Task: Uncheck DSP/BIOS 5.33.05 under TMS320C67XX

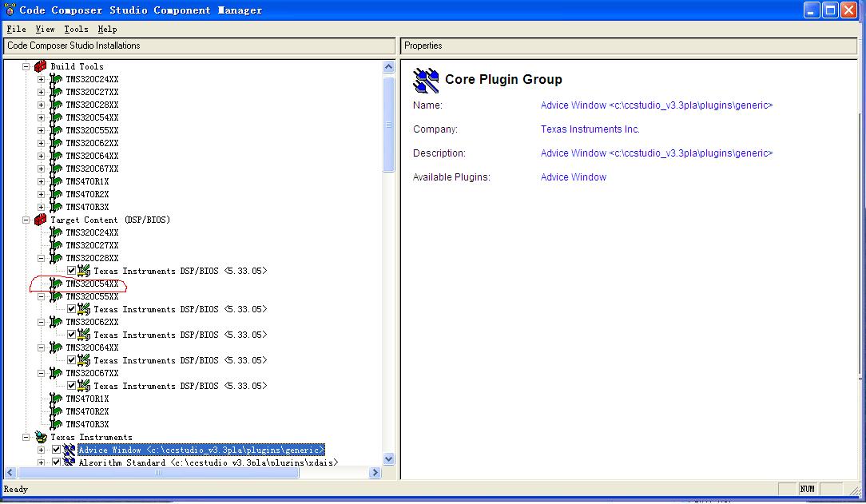Action: (x=71, y=386)
